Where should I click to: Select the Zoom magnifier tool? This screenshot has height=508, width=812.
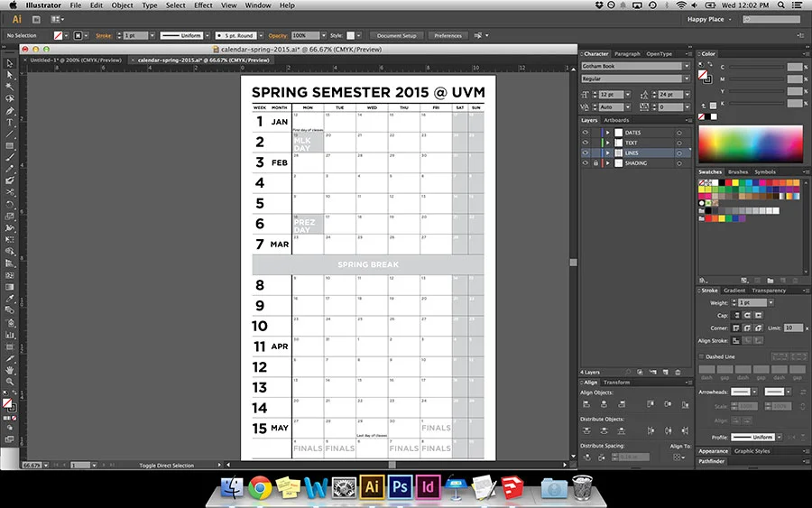9,383
